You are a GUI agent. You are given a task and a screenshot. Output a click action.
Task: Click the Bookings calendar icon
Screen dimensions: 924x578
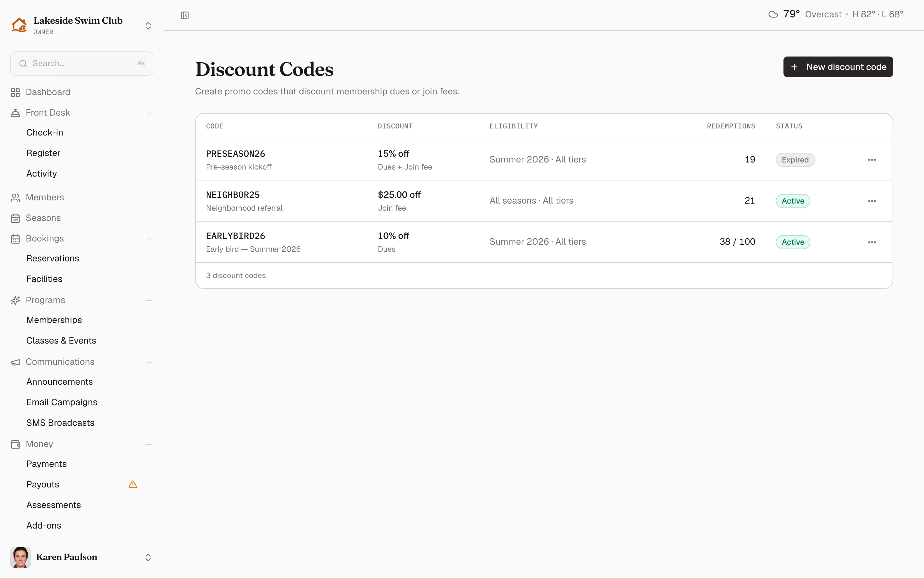pos(15,239)
